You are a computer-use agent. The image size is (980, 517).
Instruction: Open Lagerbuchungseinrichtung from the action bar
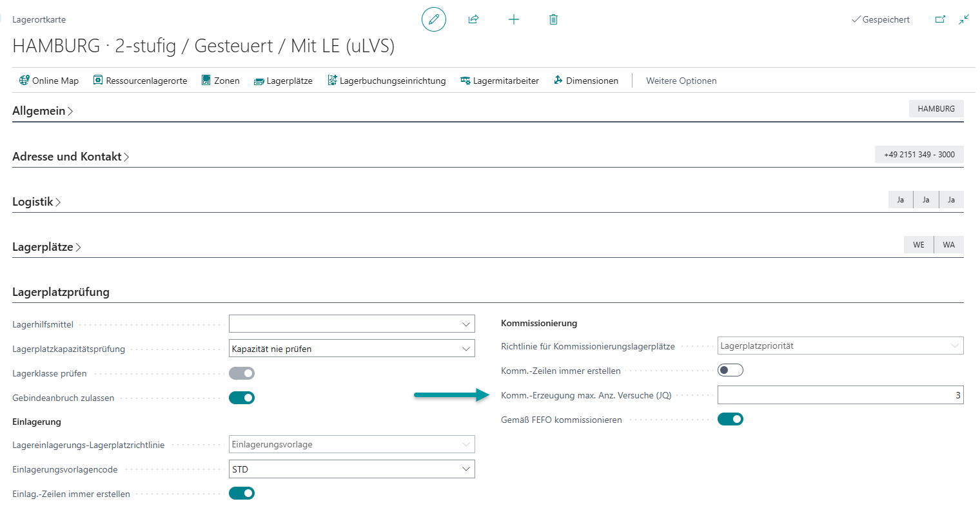387,81
